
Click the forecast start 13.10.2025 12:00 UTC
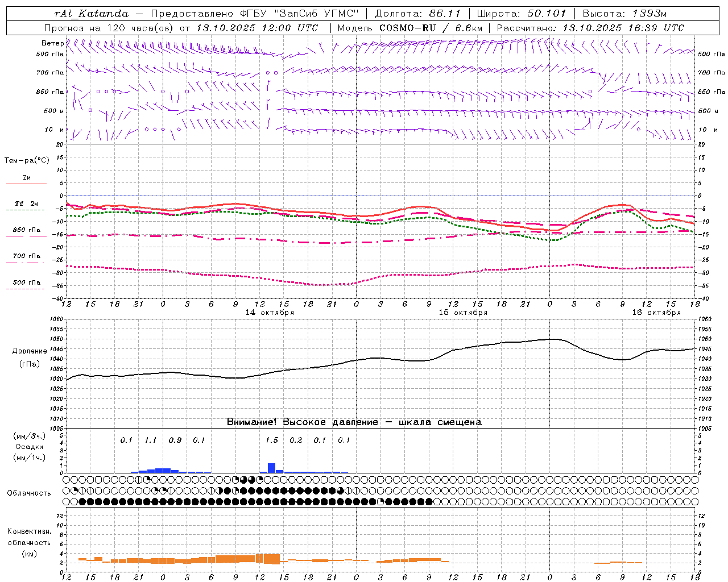click(257, 28)
